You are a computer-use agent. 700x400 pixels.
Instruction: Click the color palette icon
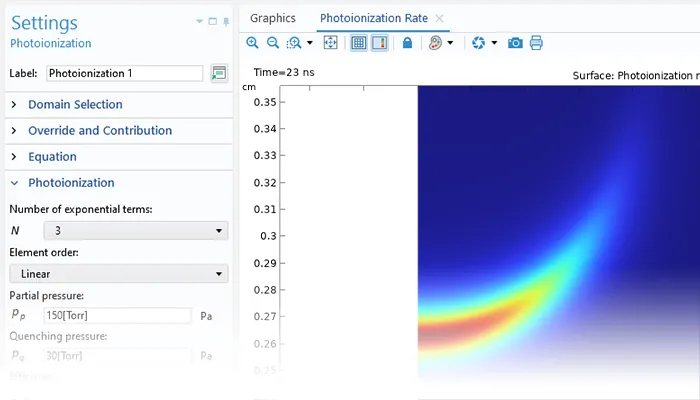(x=435, y=43)
